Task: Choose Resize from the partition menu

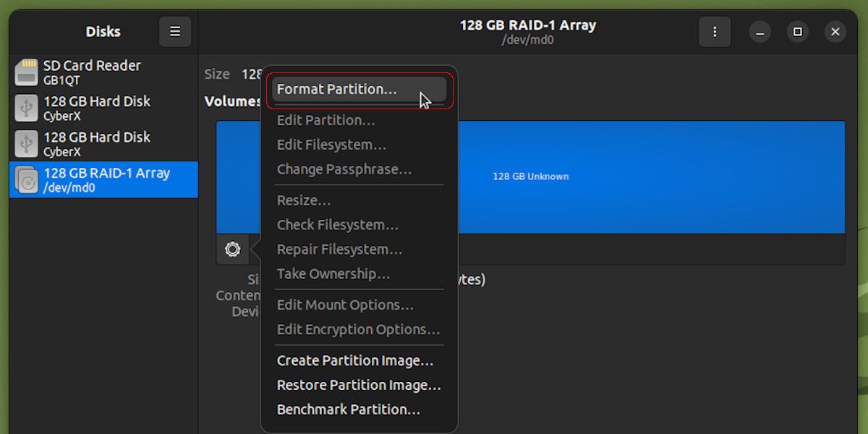Action: click(304, 200)
